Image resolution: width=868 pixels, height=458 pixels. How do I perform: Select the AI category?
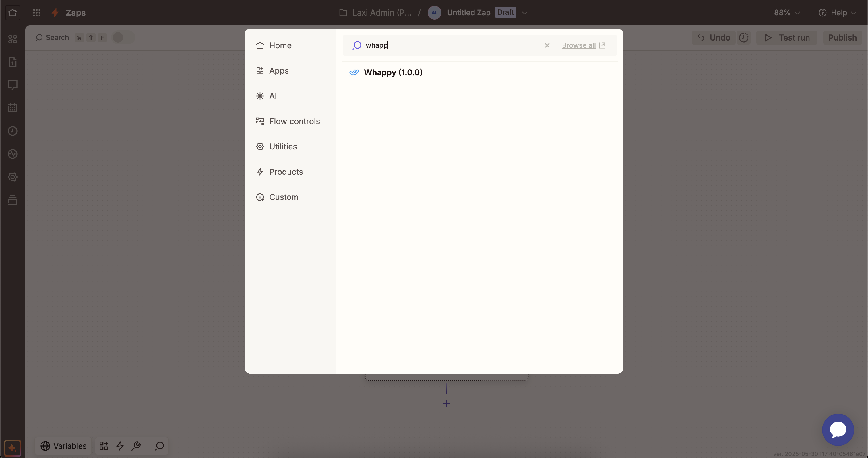pos(273,96)
